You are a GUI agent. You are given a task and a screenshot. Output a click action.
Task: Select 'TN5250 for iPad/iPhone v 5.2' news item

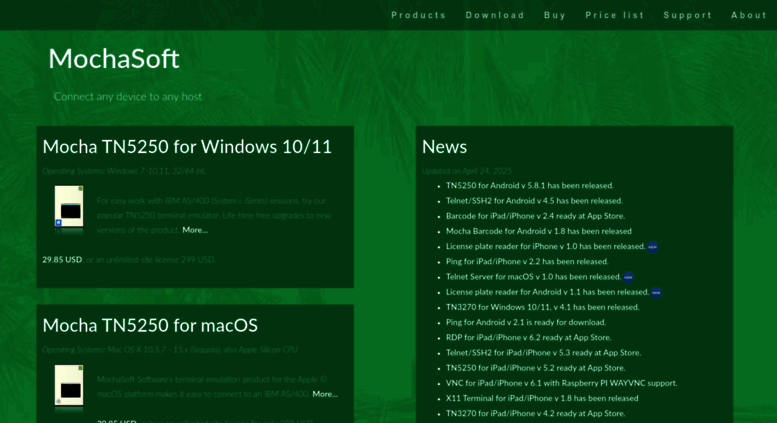click(x=536, y=368)
